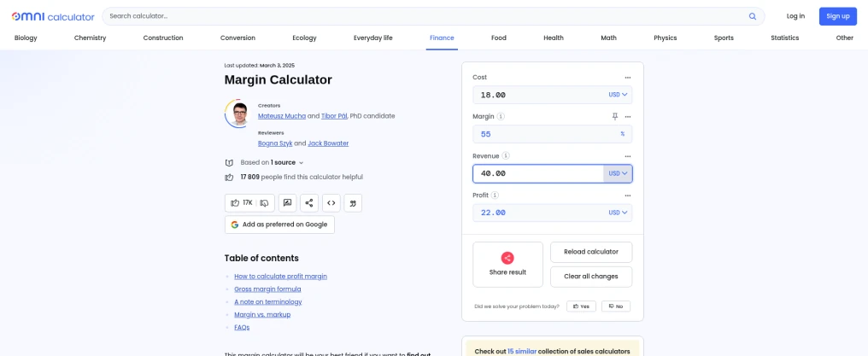Click the thumbs-down dislike icon
This screenshot has height=356, width=868.
264,203
